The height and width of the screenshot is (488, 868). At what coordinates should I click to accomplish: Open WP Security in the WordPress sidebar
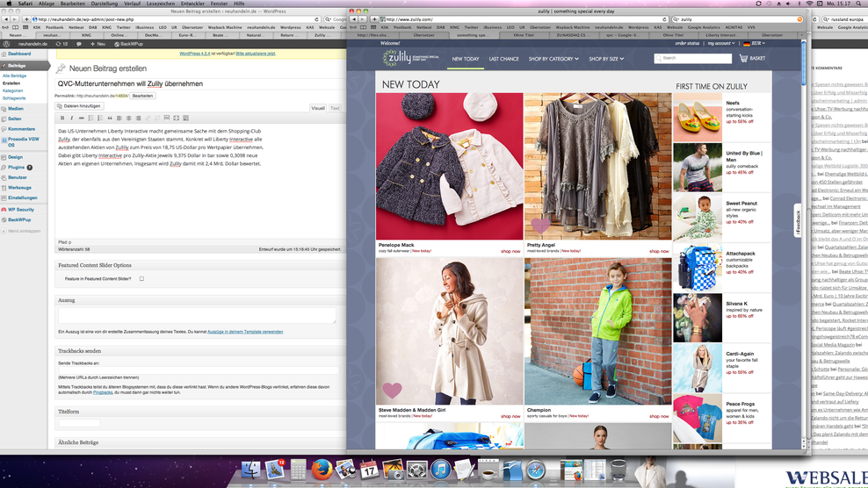coord(21,210)
